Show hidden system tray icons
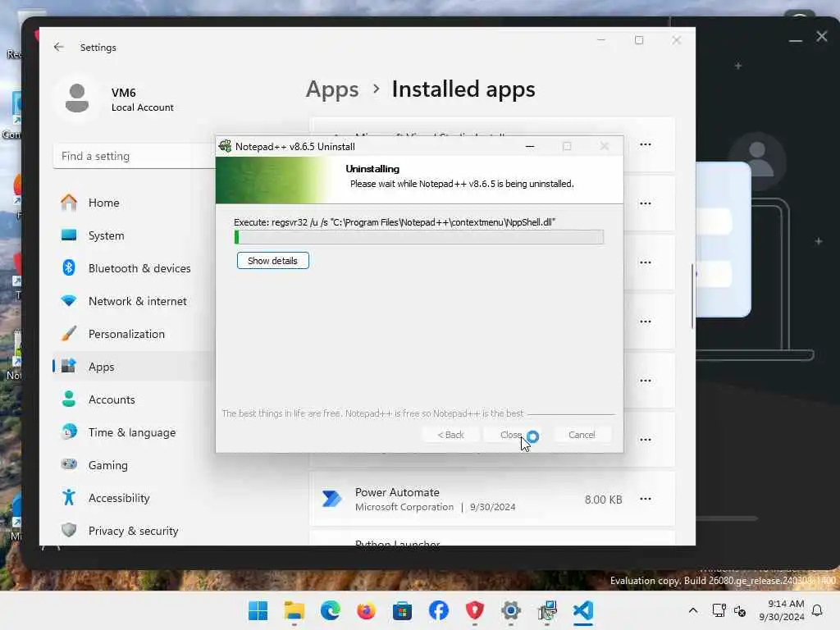840x630 pixels. click(x=692, y=610)
